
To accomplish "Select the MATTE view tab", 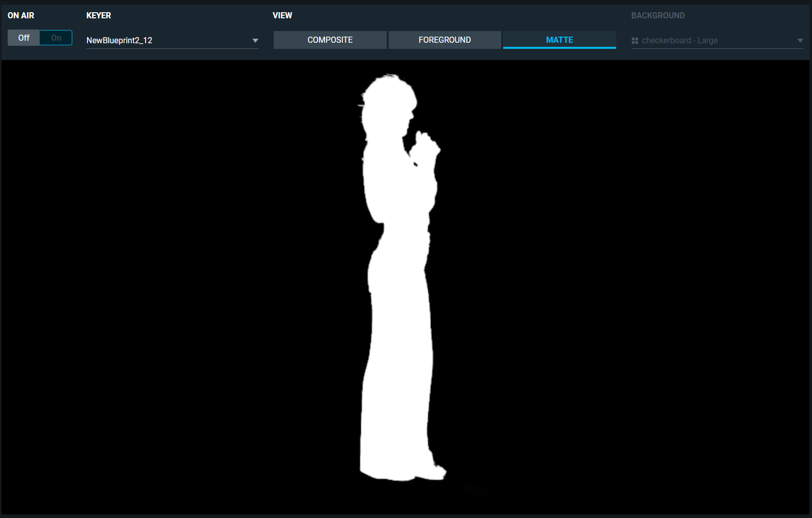I will 559,40.
